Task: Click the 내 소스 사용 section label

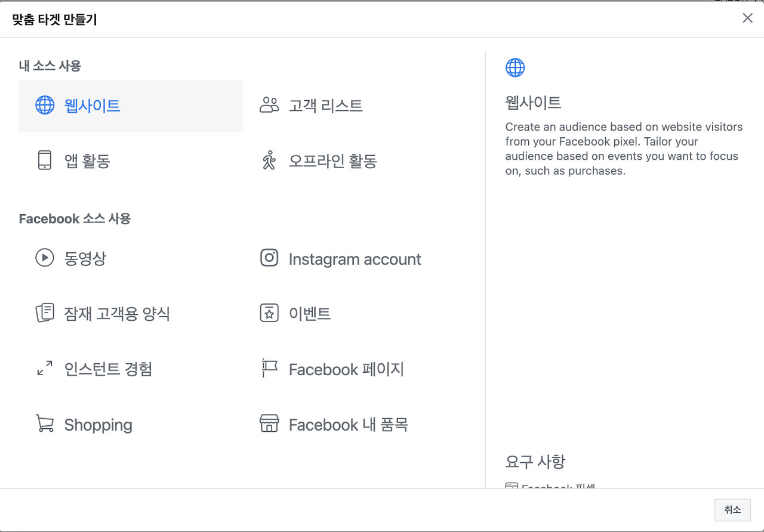Action: pyautogui.click(x=50, y=66)
